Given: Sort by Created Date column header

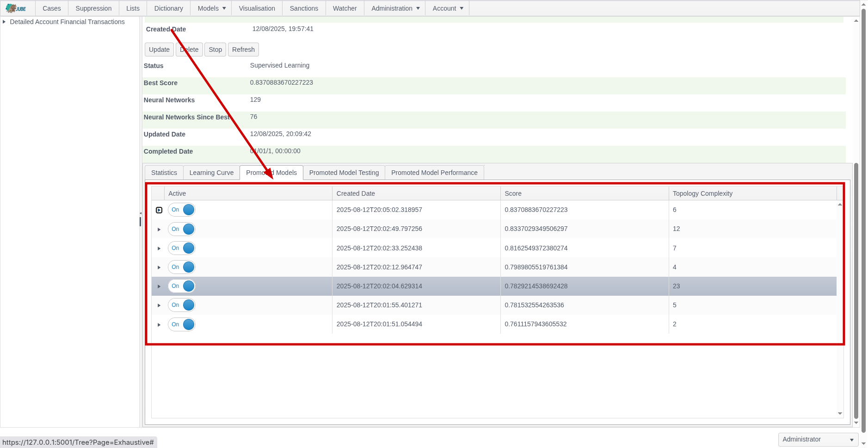Looking at the screenshot, I should [416, 193].
